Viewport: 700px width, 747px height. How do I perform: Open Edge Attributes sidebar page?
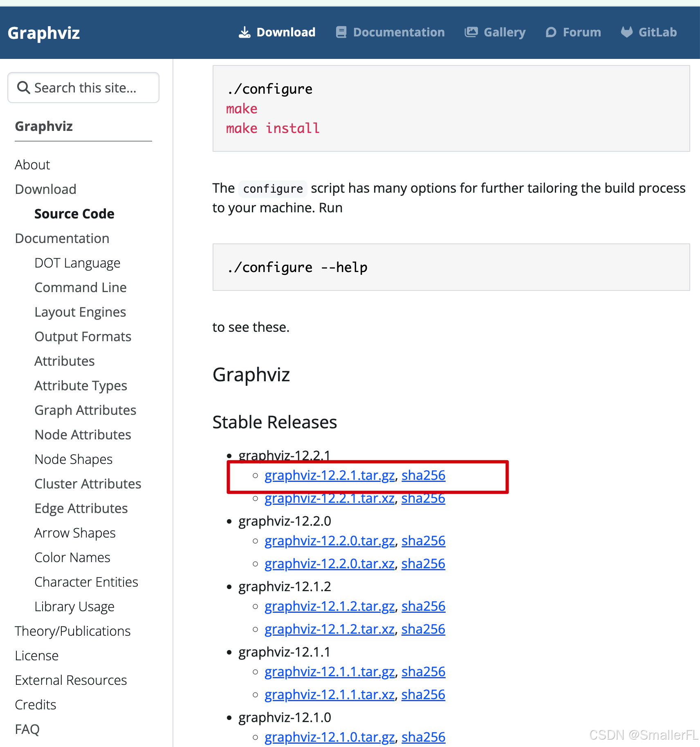pos(81,509)
